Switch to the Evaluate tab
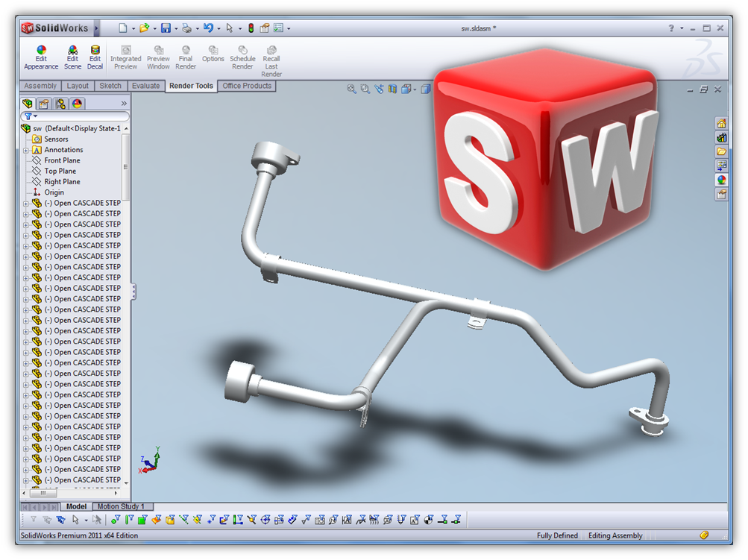Screen dimensions: 748x560 [x=145, y=86]
